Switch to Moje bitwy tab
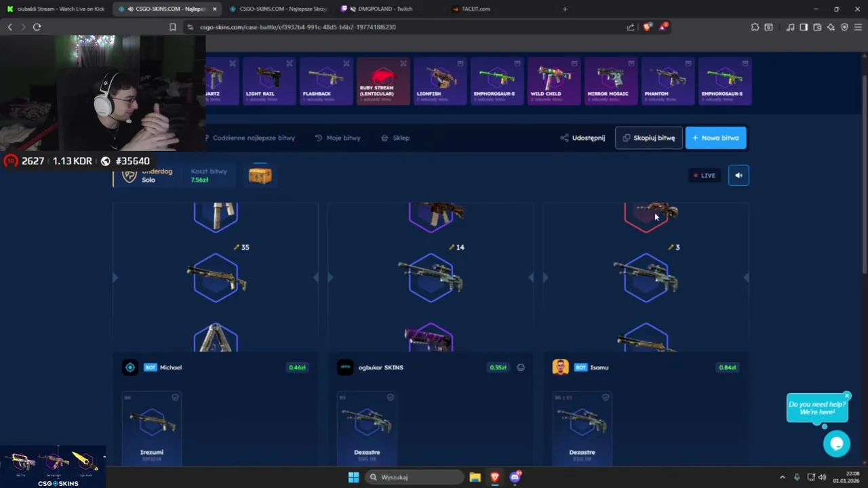The height and width of the screenshot is (488, 868). [338, 138]
